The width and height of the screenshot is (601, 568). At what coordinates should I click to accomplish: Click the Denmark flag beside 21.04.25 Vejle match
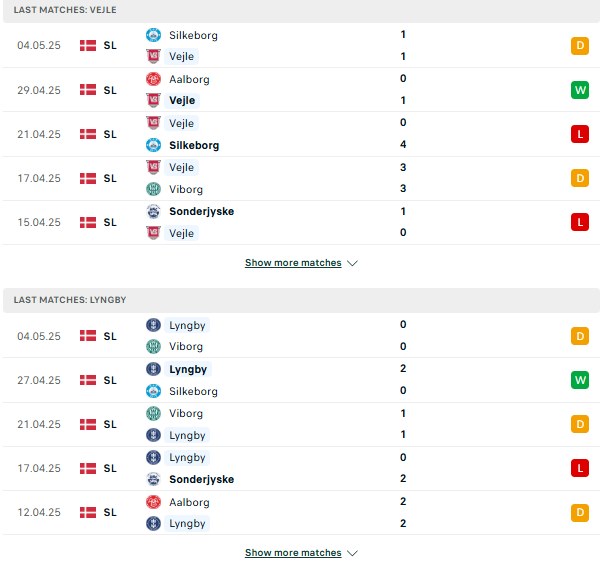coord(88,134)
